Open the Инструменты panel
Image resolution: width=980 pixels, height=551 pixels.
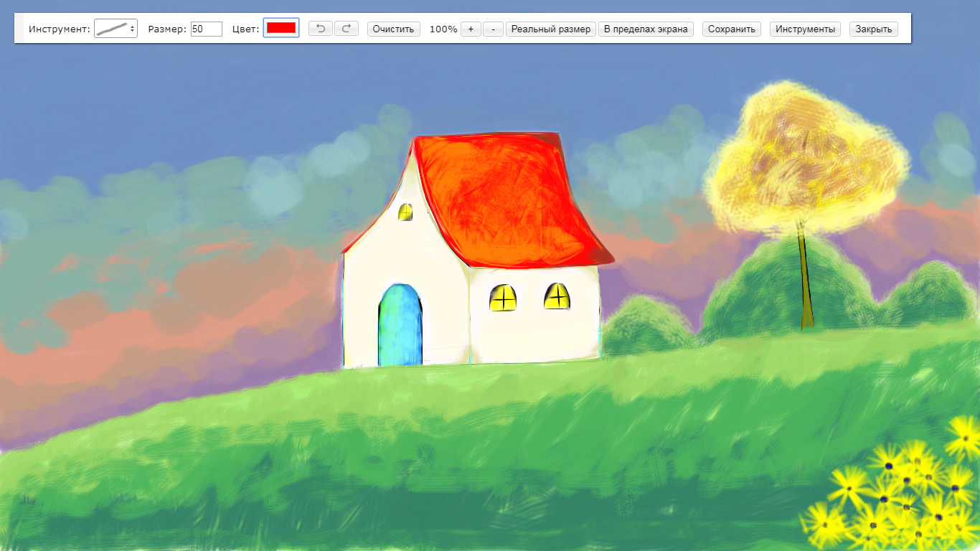(x=805, y=29)
